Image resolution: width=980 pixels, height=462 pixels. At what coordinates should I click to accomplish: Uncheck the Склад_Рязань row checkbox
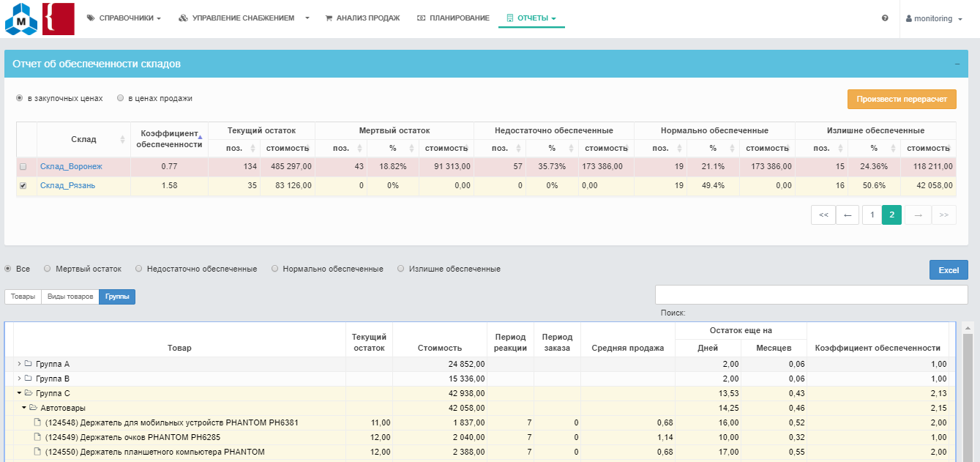pyautogui.click(x=23, y=186)
